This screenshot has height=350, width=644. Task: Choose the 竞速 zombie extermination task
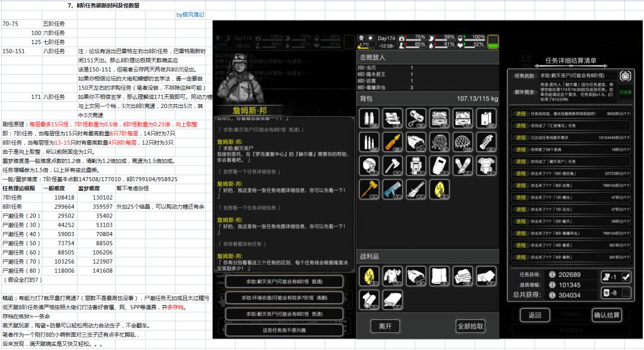pos(284,314)
